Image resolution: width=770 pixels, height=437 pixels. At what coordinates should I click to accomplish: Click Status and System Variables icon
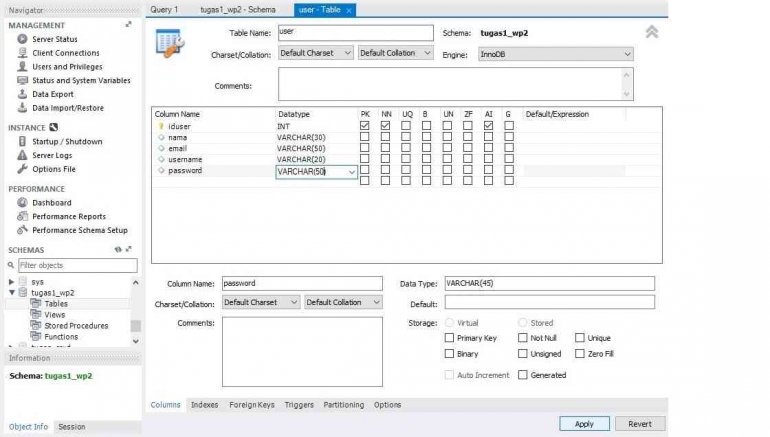tap(22, 80)
